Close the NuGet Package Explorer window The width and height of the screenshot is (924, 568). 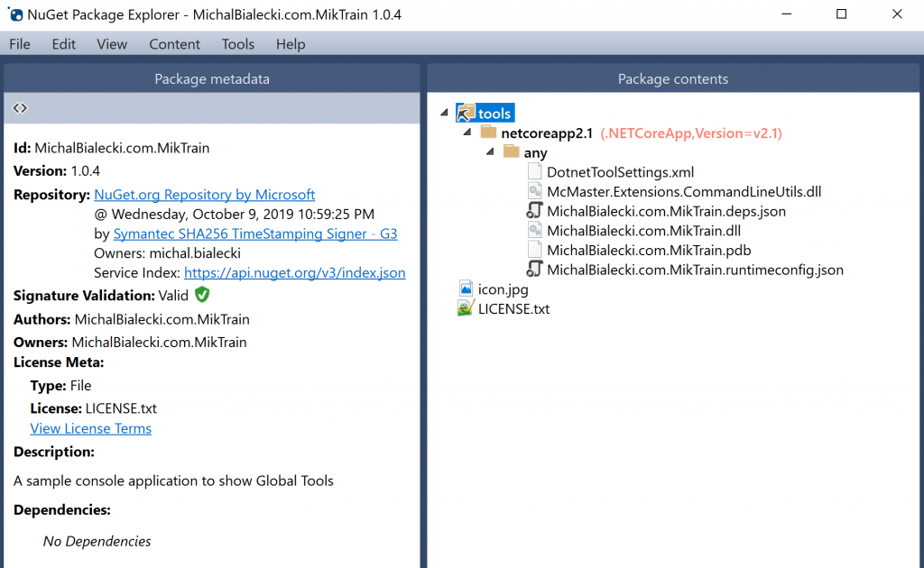pos(897,14)
